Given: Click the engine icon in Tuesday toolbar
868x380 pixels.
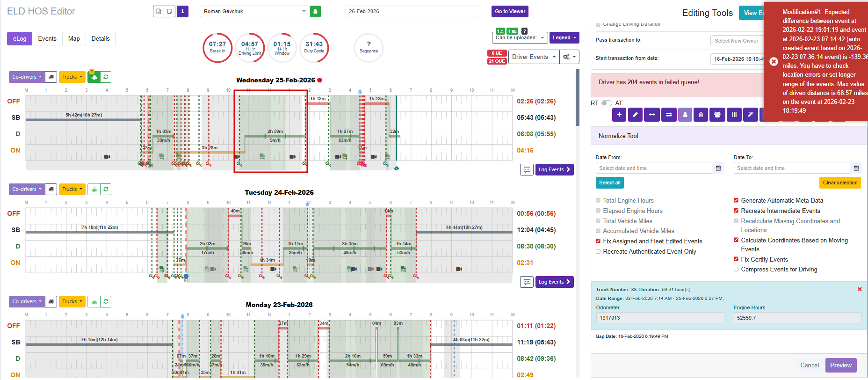Looking at the screenshot, I should coord(94,189).
